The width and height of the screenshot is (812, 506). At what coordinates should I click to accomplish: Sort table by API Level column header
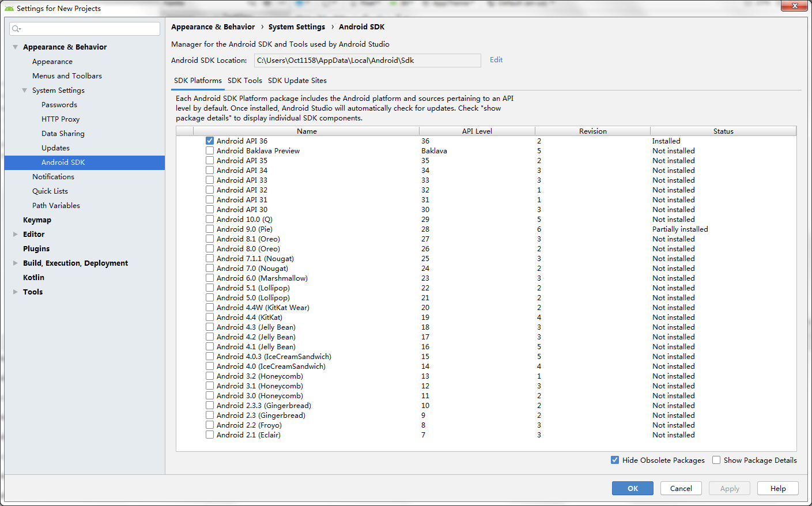pyautogui.click(x=477, y=131)
